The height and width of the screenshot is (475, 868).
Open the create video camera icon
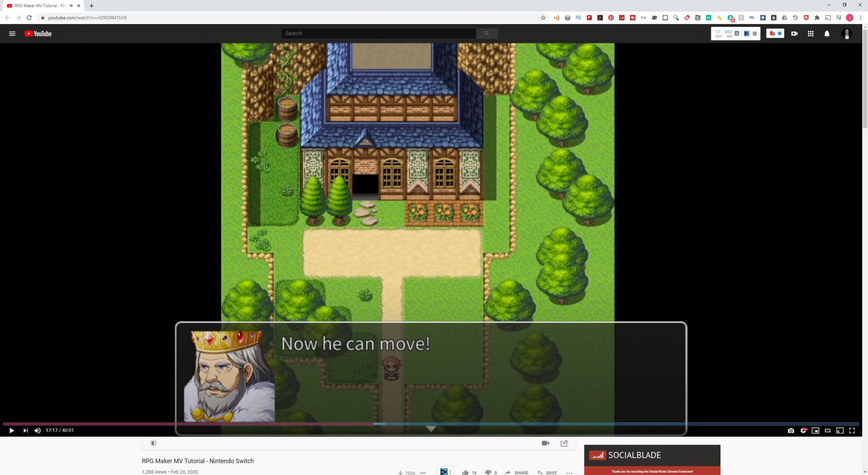794,34
